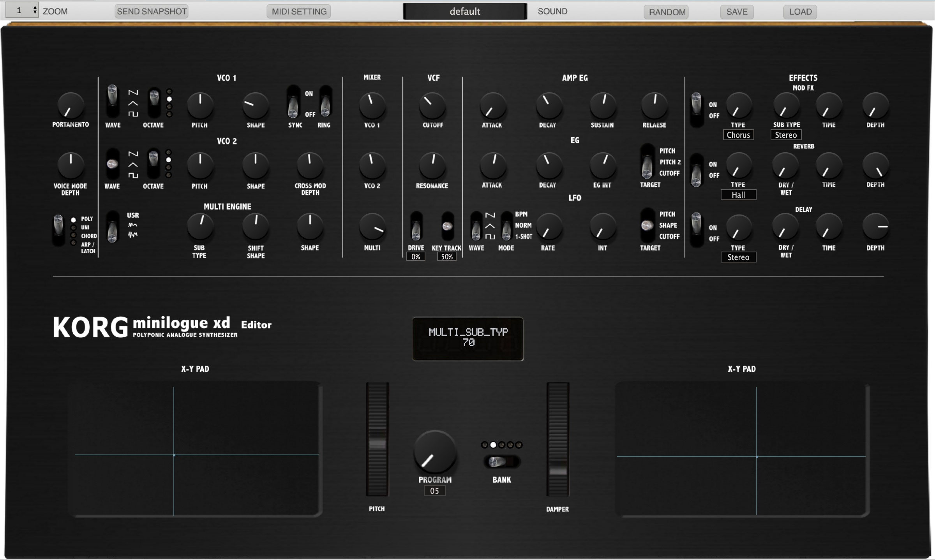Open the Stereo delay type selector
The width and height of the screenshot is (935, 560).
[x=738, y=257]
